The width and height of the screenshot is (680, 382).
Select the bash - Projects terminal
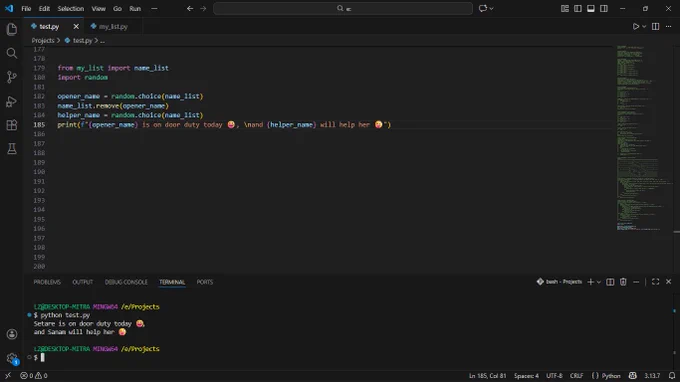tap(559, 282)
